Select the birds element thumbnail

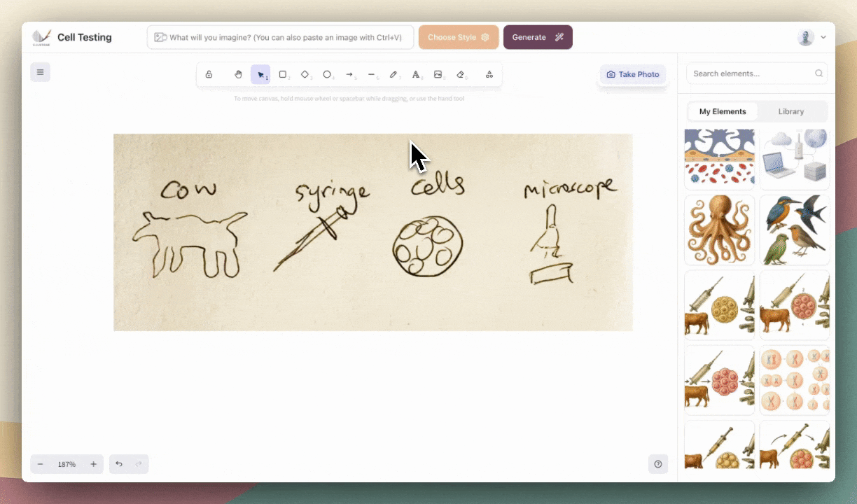tap(795, 230)
